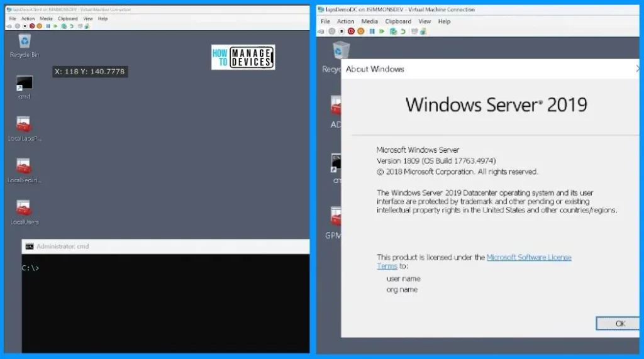
Task: Click last toolbar icon in lapsDemoDC window
Action: 423,31
